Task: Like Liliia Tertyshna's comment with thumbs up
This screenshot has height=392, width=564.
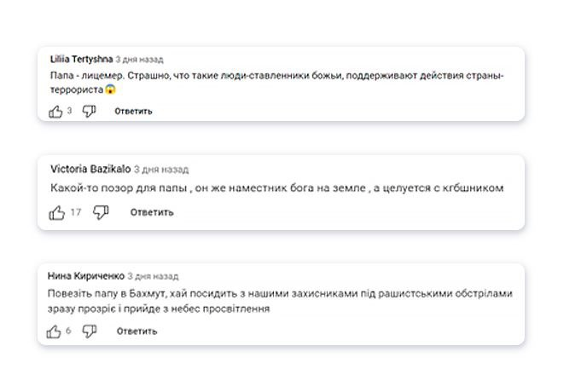Action: [x=55, y=112]
